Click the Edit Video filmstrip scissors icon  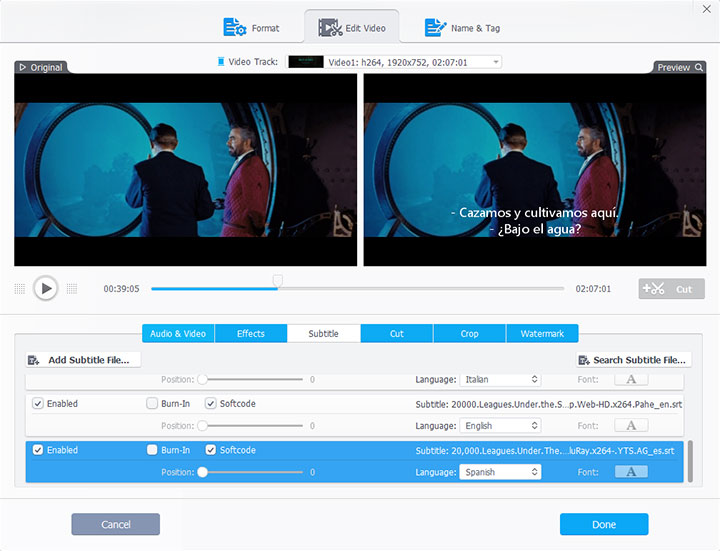[x=330, y=28]
